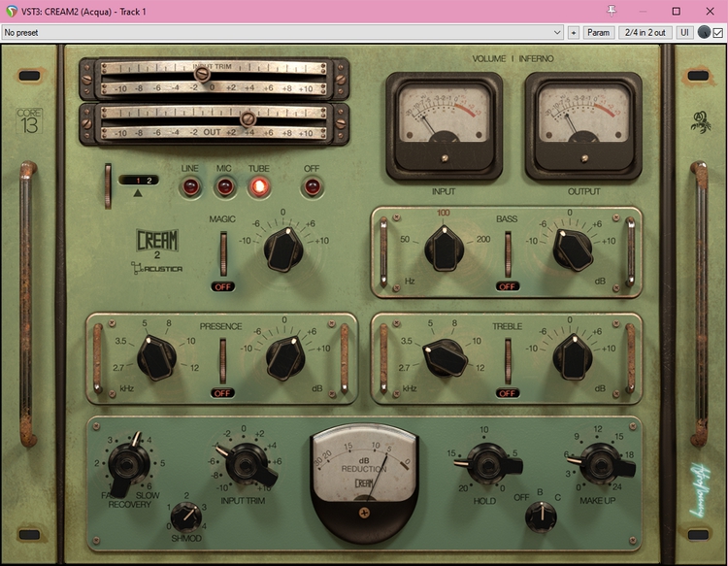Viewport: 728px width, 566px height.
Task: Click the RECOVERY fast/slow knob
Action: pyautogui.click(x=128, y=464)
